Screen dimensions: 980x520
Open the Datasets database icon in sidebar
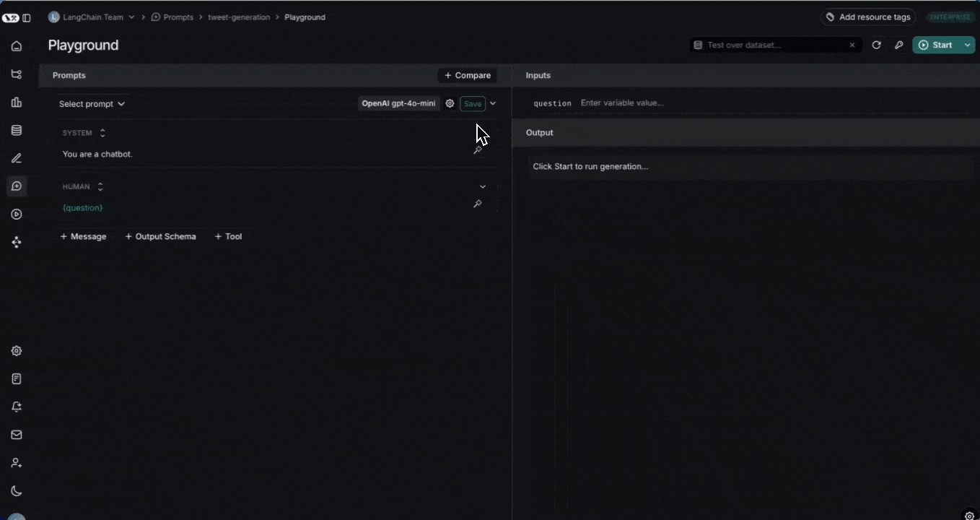click(17, 131)
